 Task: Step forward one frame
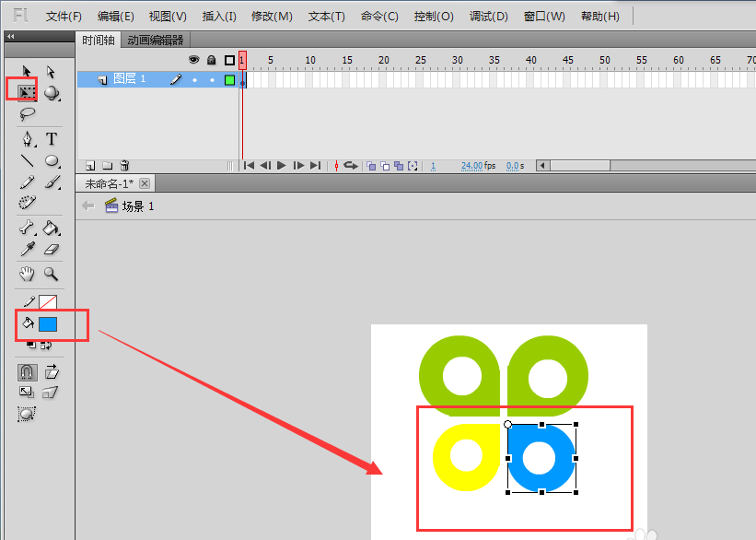pos(299,166)
